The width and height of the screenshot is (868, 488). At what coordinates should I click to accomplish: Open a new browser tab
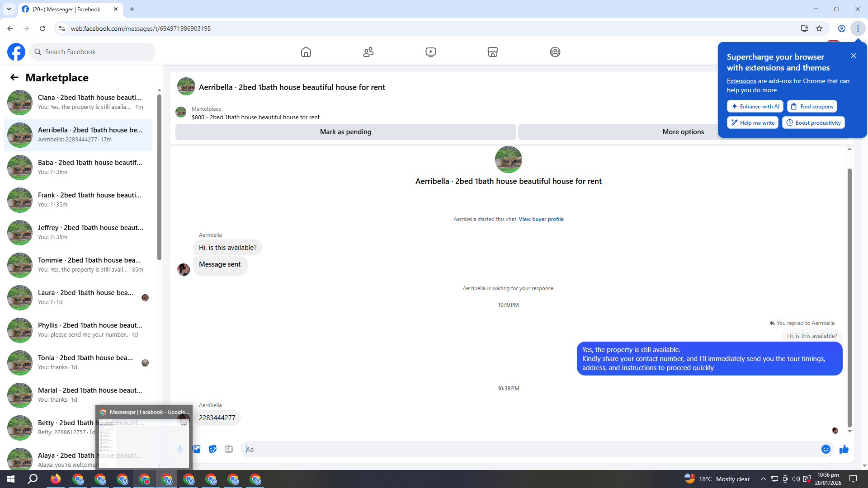tap(132, 9)
